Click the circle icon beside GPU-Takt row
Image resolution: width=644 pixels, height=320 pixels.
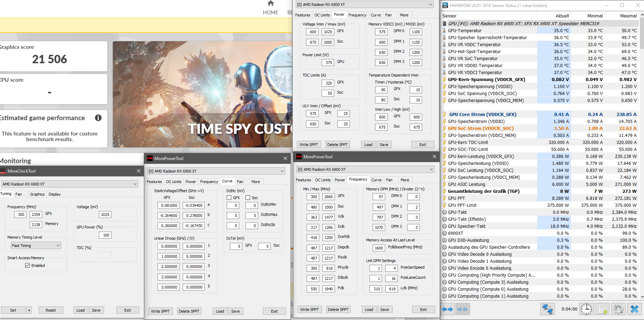click(x=445, y=212)
